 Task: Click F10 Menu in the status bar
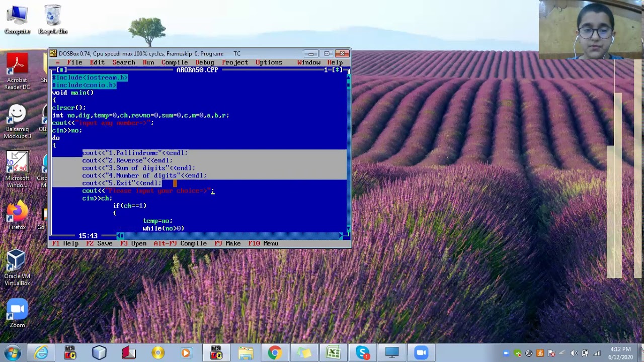(x=263, y=243)
